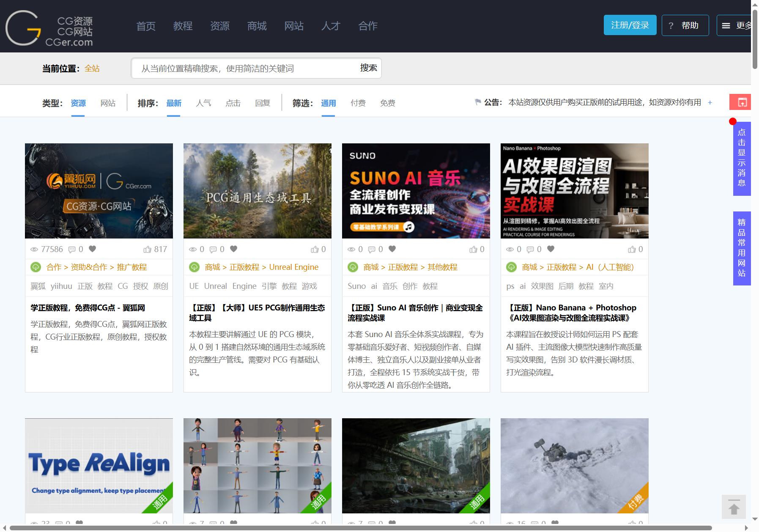Image resolution: width=759 pixels, height=532 pixels.
Task: Click the heart icon on the 翼狐网 card
Action: pos(93,249)
